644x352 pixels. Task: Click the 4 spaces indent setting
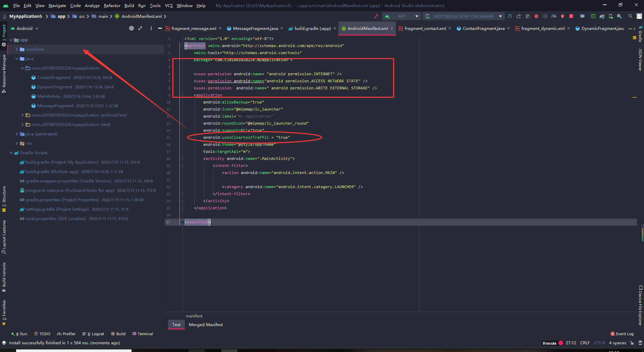click(618, 343)
